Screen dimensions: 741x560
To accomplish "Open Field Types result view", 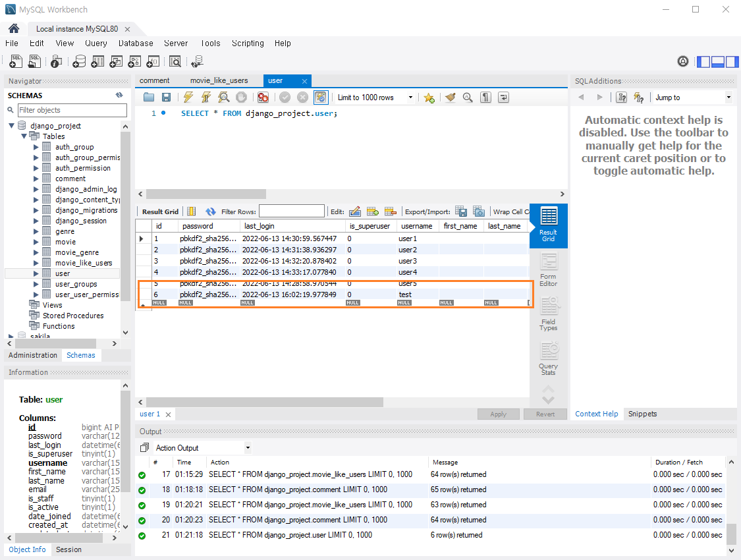I will click(x=548, y=314).
